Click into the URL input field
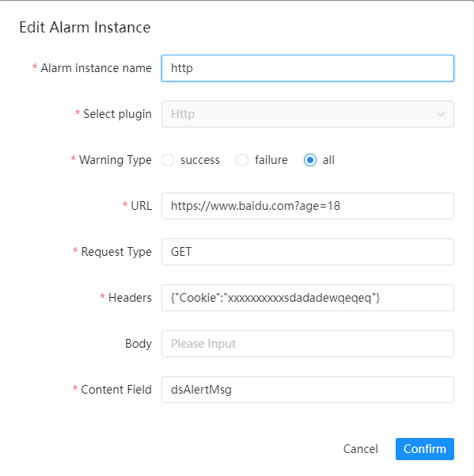The height and width of the screenshot is (476, 474). click(x=308, y=206)
